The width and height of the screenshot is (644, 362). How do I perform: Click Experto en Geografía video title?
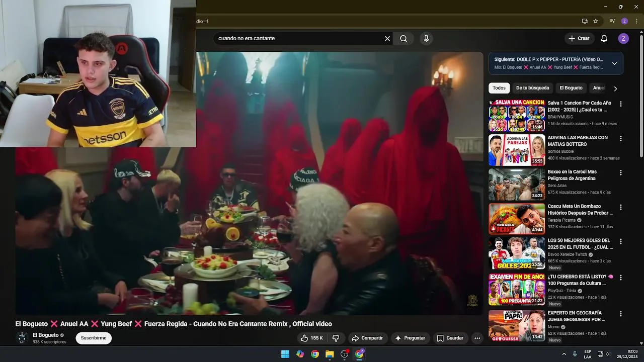click(577, 316)
